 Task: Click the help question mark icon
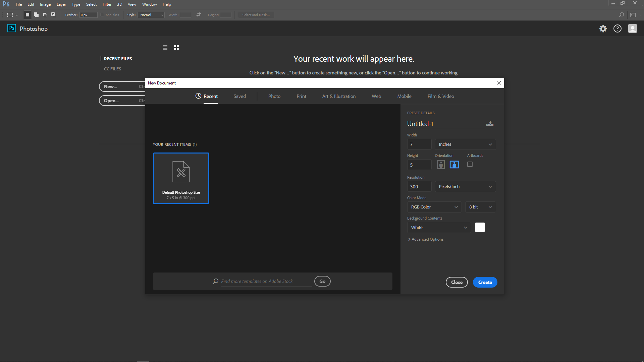617,29
